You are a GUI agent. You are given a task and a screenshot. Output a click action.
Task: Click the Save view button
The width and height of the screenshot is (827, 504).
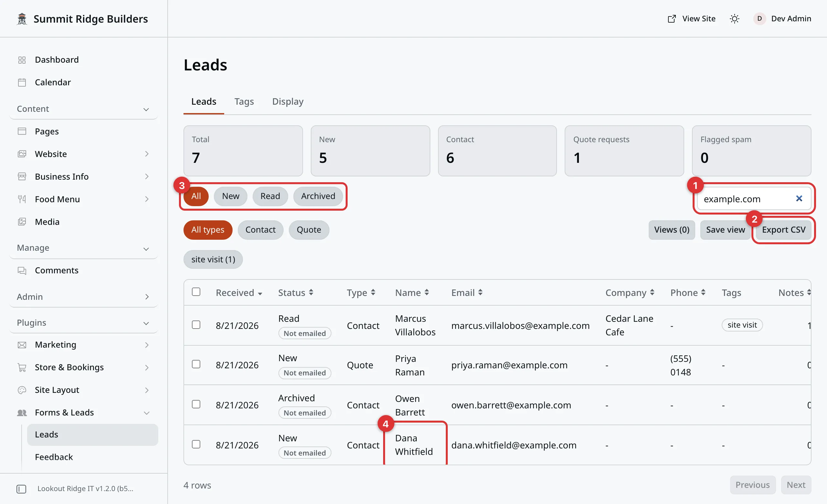click(725, 230)
